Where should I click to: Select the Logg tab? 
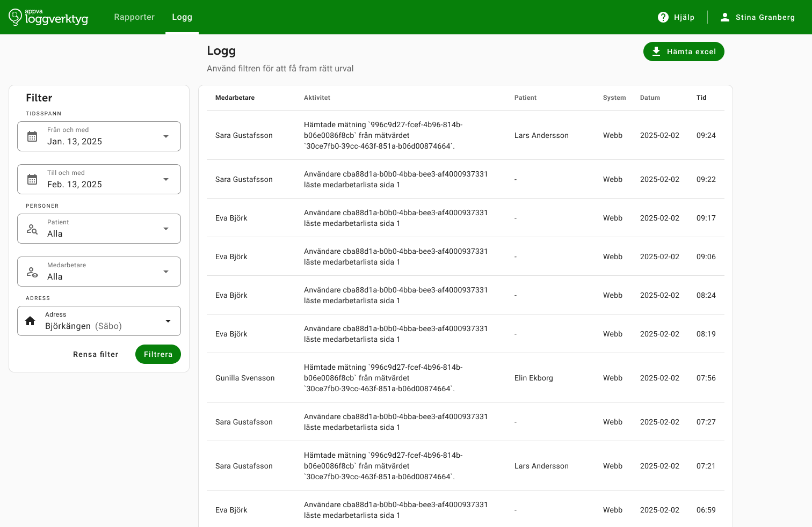pyautogui.click(x=182, y=17)
